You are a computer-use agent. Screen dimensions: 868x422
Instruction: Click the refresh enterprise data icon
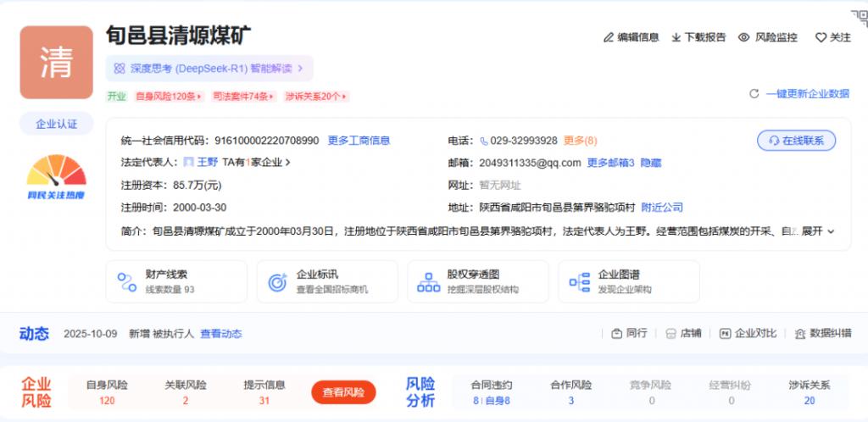coord(754,94)
